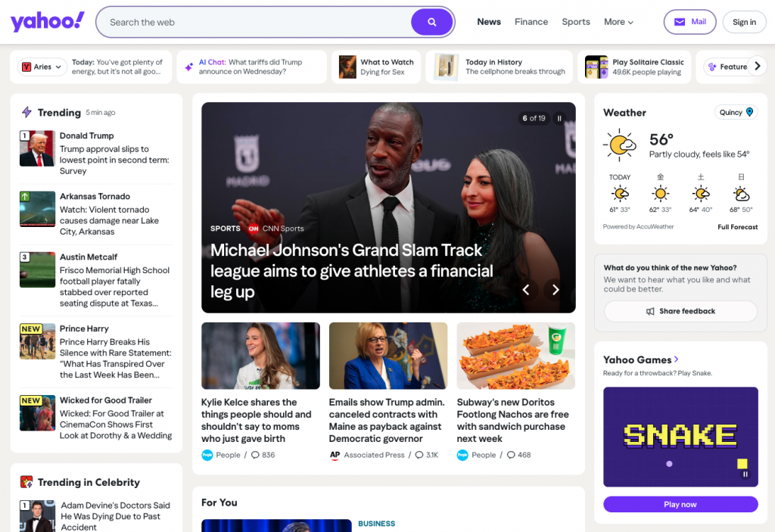The width and height of the screenshot is (775, 532).
Task: Click Trending in Celebrity star icon
Action: click(x=26, y=481)
